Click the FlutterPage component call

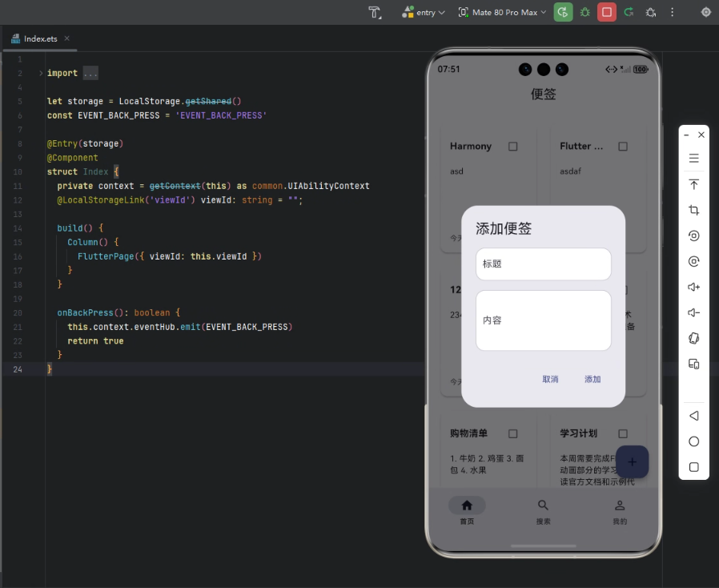(106, 256)
